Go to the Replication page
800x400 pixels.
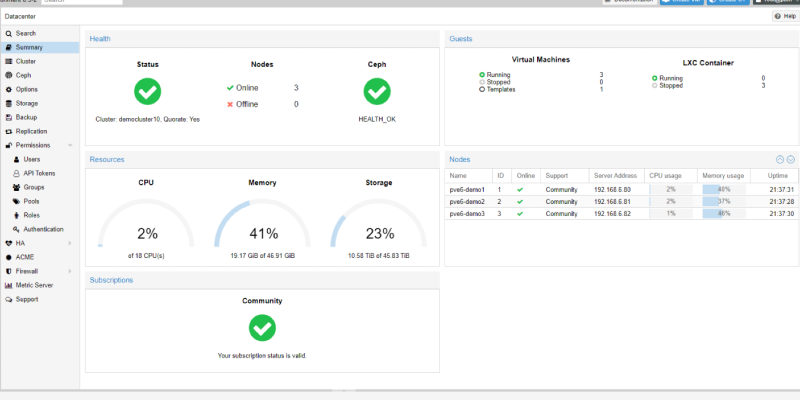31,131
